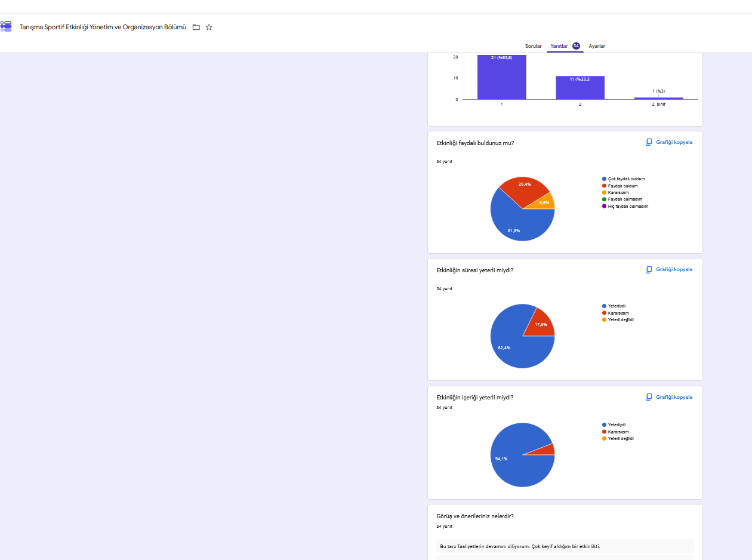Click the 'Çok faydalı buldum' legend swatch
Viewport: 752px width, 560px height.
coord(604,179)
